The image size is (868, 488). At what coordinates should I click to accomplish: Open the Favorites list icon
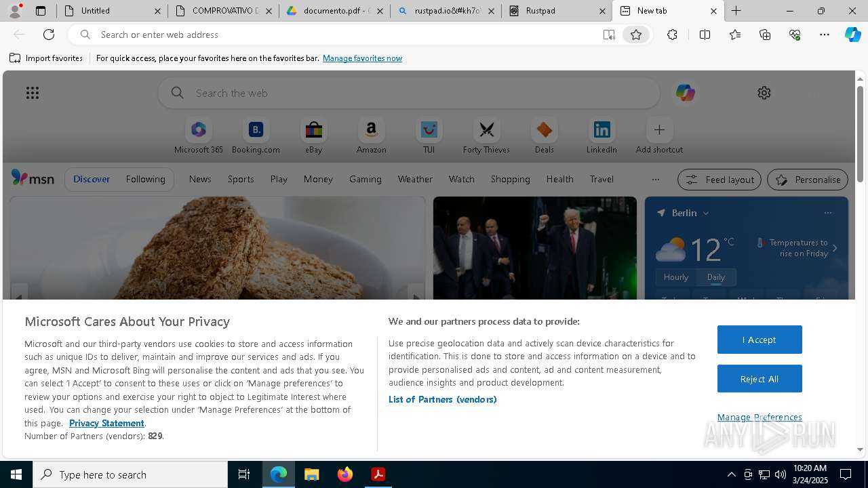[x=735, y=35]
